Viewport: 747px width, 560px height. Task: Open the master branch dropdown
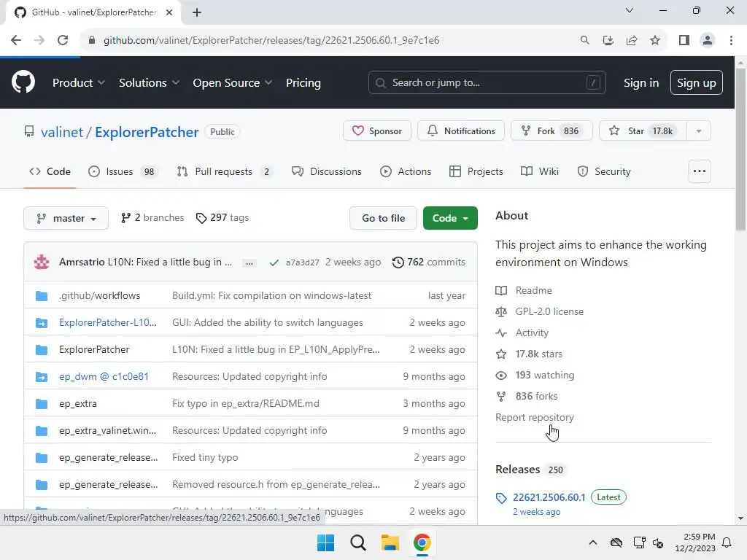point(66,218)
